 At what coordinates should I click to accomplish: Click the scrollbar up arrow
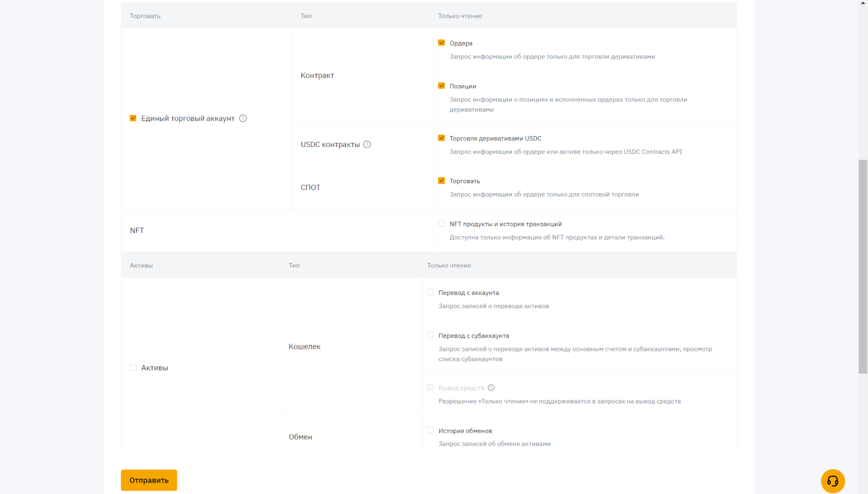click(x=863, y=3)
